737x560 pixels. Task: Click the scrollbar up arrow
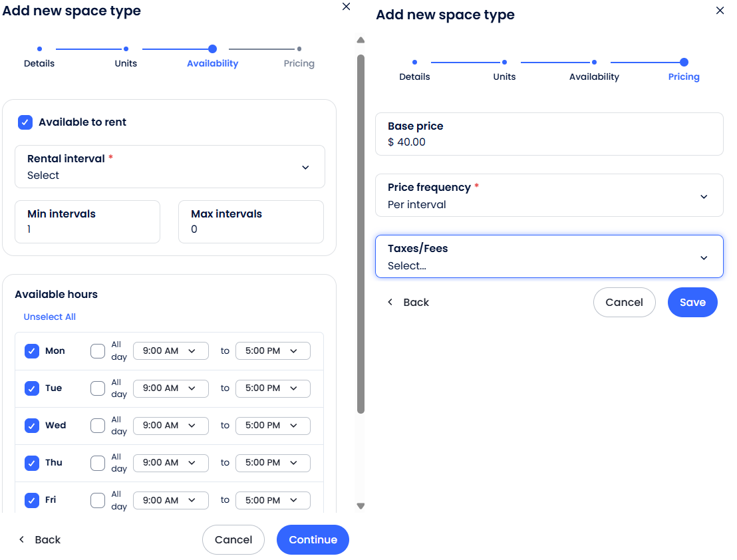361,40
